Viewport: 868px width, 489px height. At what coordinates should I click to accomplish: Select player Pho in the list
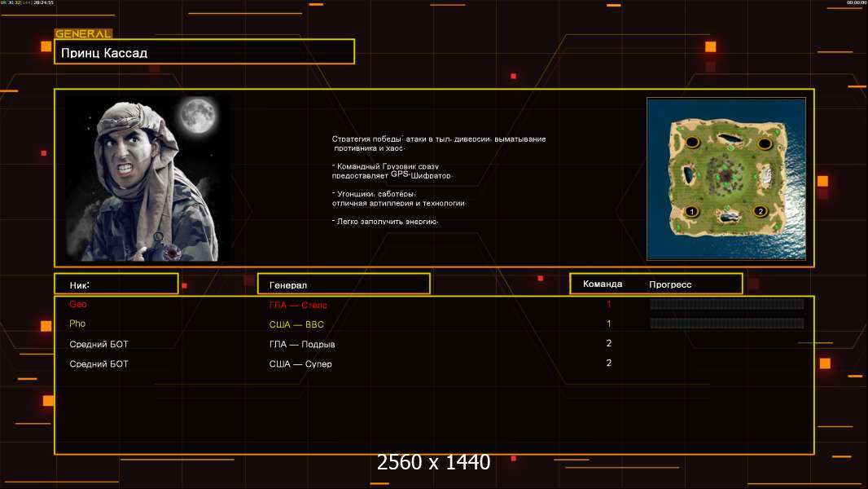[77, 324]
